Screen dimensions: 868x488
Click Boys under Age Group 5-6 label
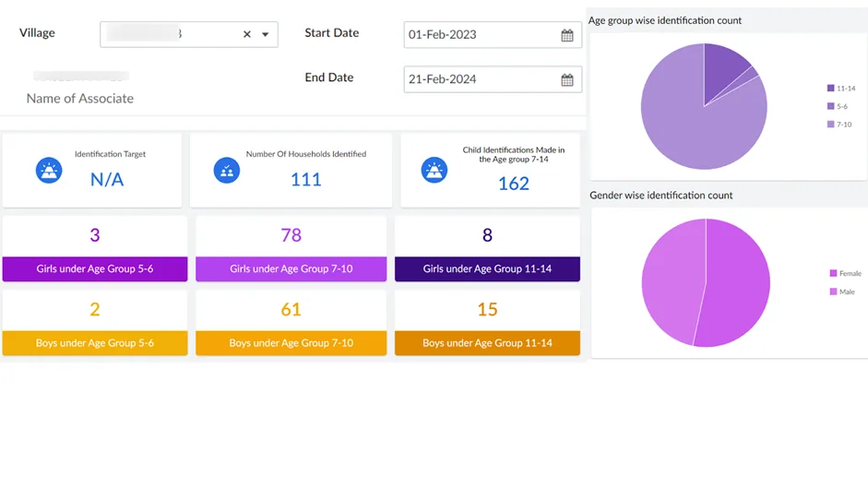click(x=95, y=343)
